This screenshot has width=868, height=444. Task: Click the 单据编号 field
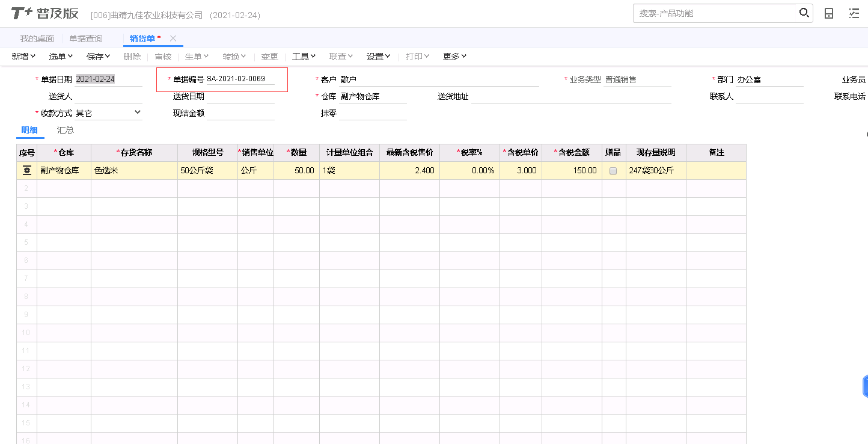pyautogui.click(x=240, y=79)
